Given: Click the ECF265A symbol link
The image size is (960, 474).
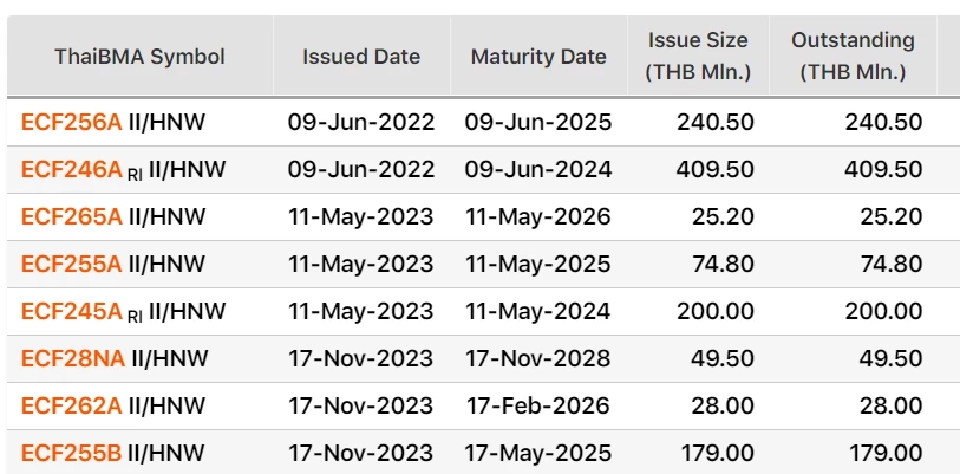Looking at the screenshot, I should coord(71,217).
